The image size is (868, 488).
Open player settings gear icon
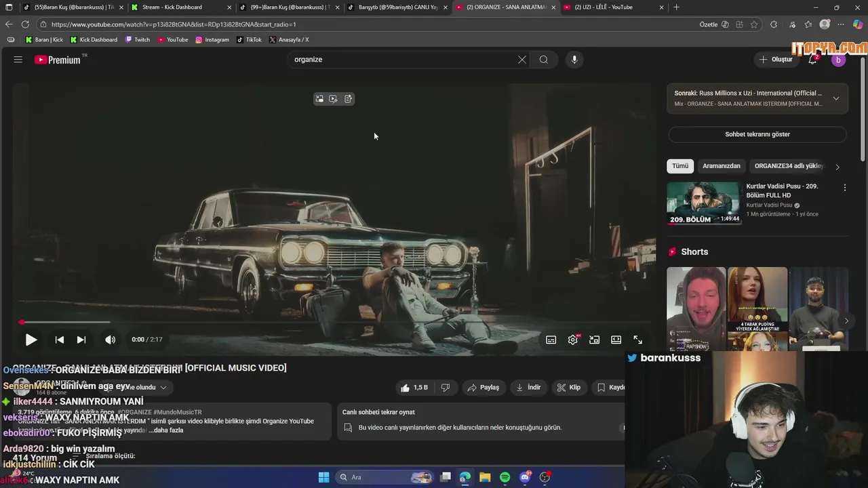573,340
